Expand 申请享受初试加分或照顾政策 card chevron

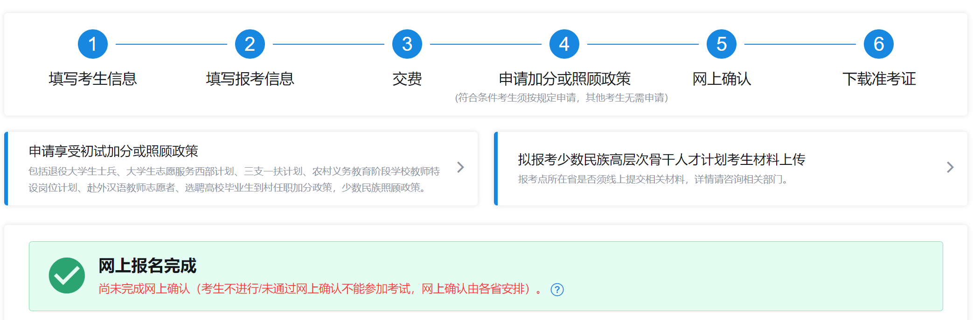pos(460,167)
